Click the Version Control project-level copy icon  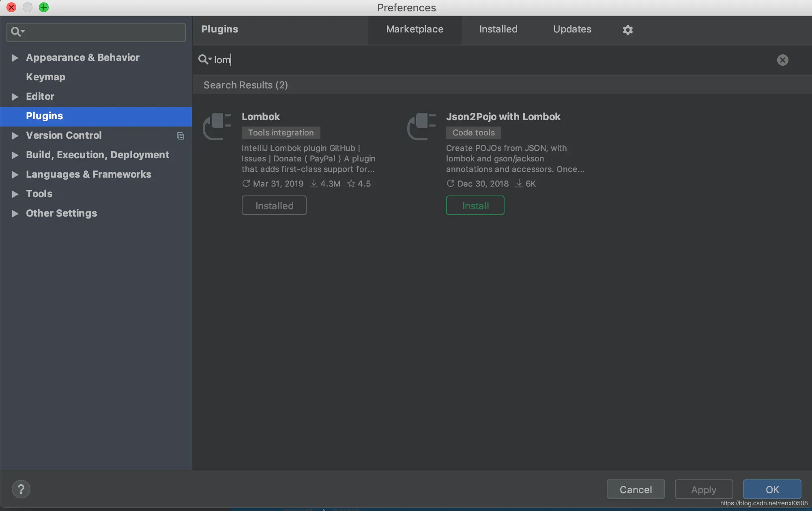click(180, 136)
